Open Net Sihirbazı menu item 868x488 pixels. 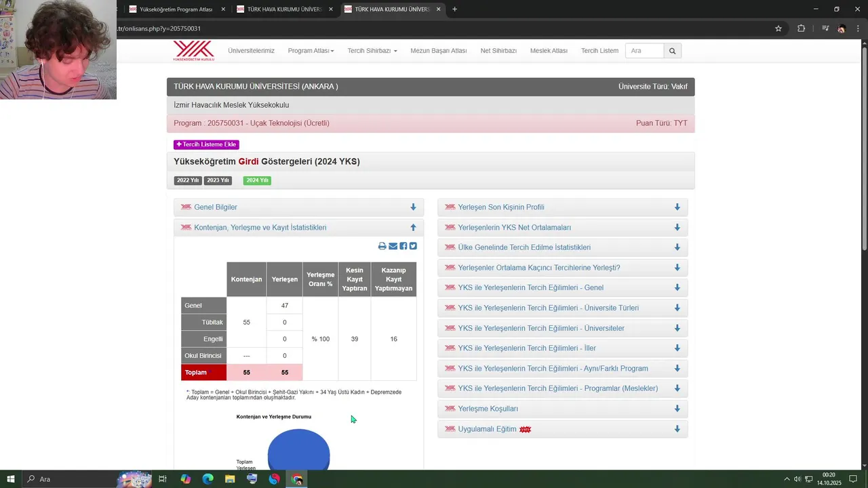[498, 51]
